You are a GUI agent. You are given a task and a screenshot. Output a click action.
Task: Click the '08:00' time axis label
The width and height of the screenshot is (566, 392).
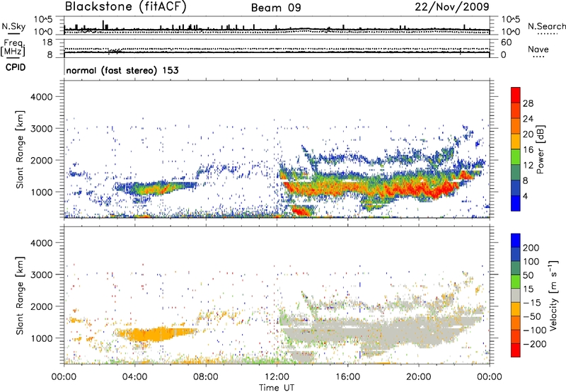click(206, 377)
